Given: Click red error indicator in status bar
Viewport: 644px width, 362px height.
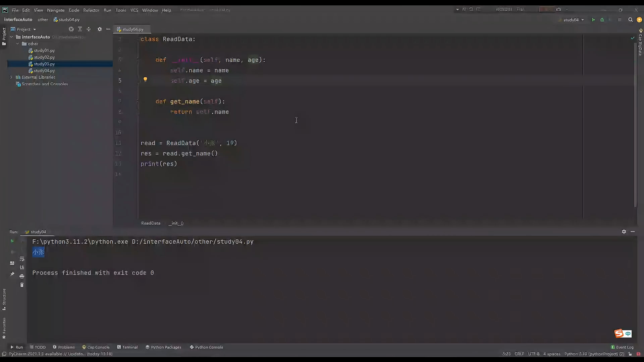Looking at the screenshot, I should point(638,354).
